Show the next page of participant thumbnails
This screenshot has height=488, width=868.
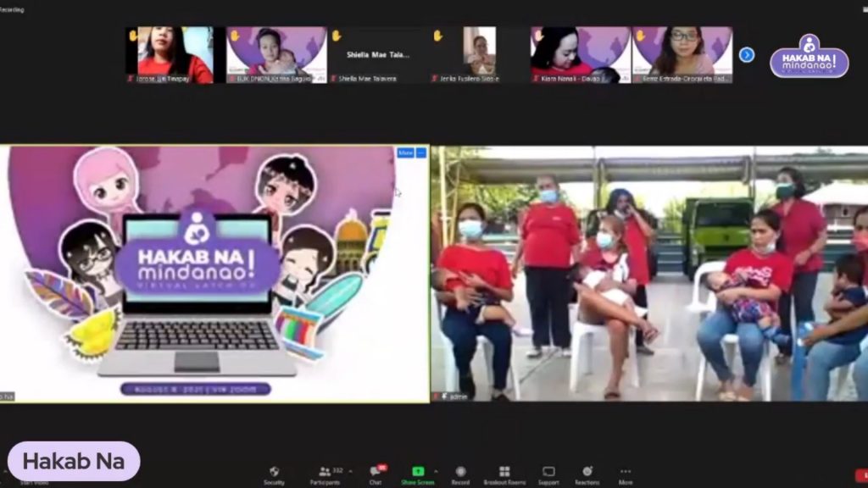point(747,55)
